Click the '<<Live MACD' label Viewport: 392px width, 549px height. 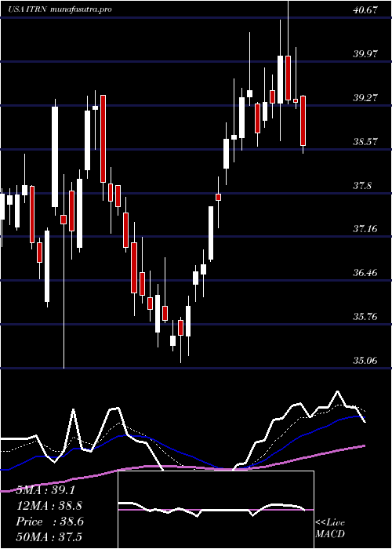(x=330, y=528)
